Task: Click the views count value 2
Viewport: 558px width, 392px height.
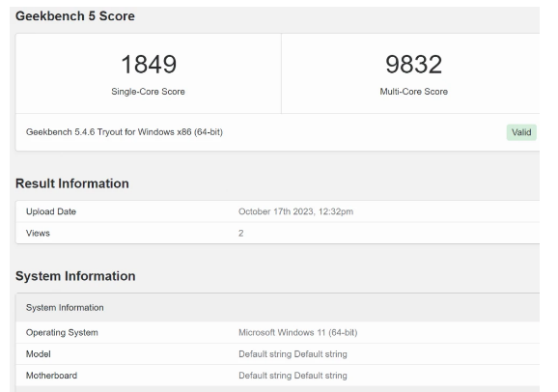Action: point(241,234)
